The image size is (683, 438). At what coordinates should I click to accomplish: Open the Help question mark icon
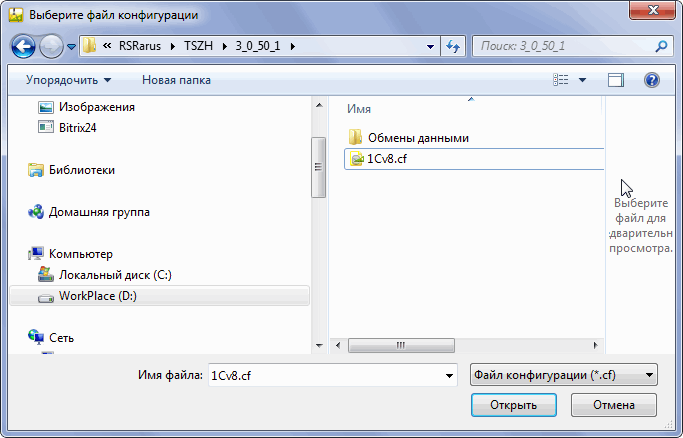[652, 80]
